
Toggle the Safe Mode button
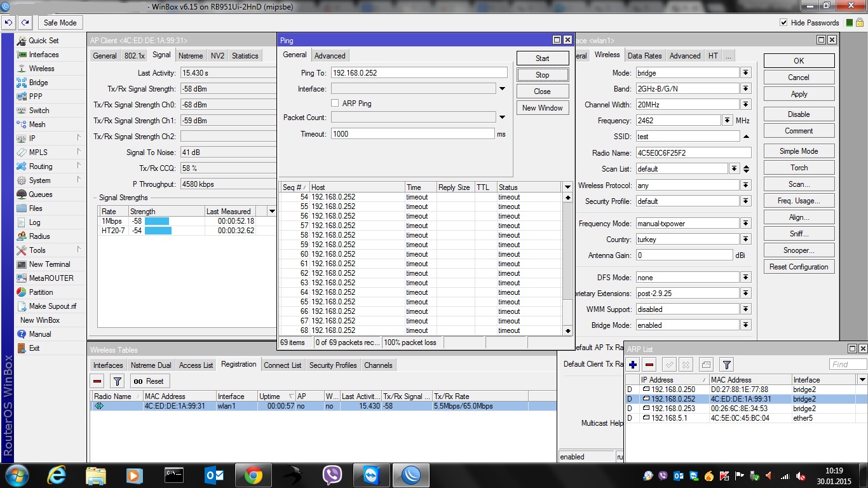(60, 22)
